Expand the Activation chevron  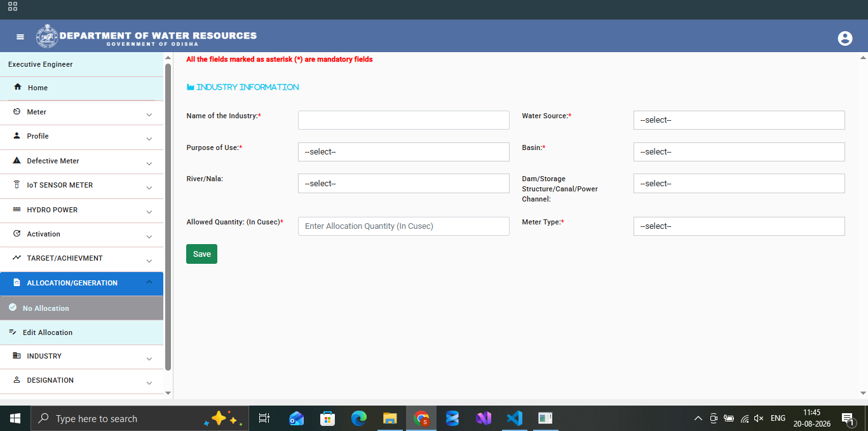tap(149, 236)
